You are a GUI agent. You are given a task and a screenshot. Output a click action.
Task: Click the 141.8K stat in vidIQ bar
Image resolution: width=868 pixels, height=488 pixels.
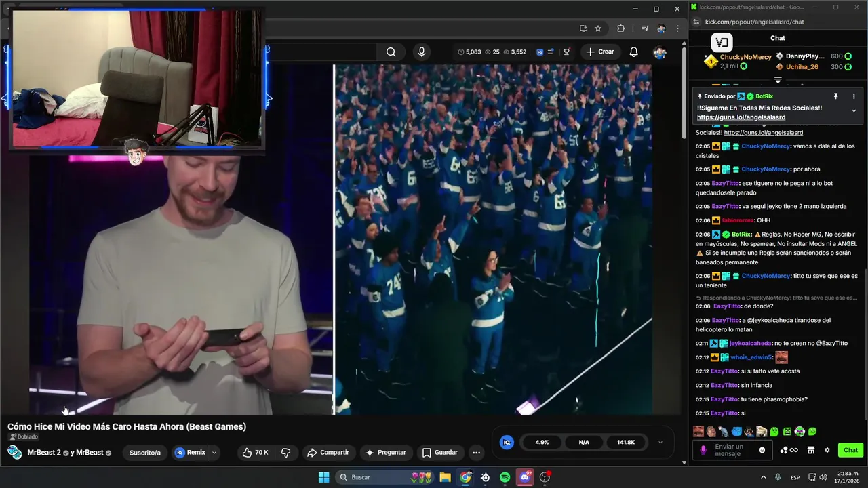pos(626,442)
